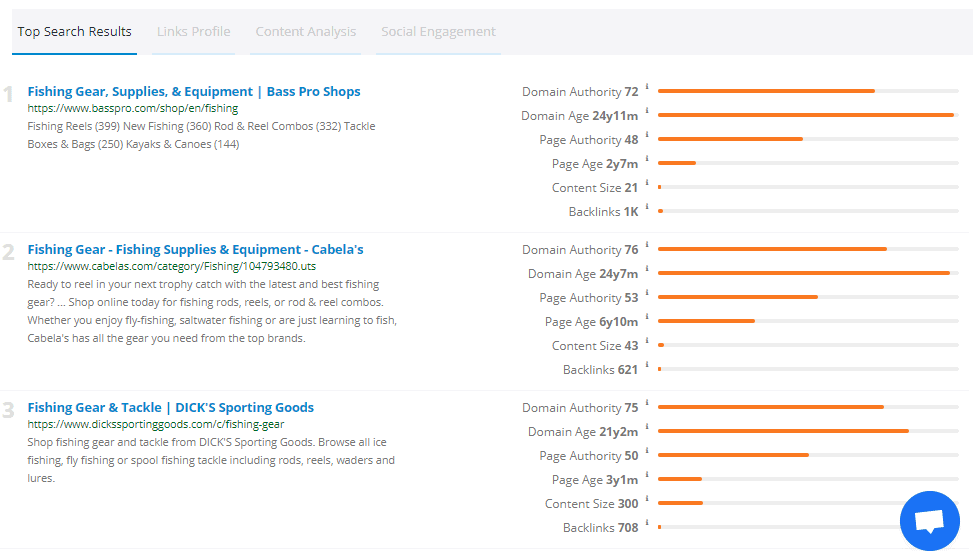This screenshot has height=551, width=973.
Task: Click info icon beside Page Age 3y1m
Action: tap(647, 475)
